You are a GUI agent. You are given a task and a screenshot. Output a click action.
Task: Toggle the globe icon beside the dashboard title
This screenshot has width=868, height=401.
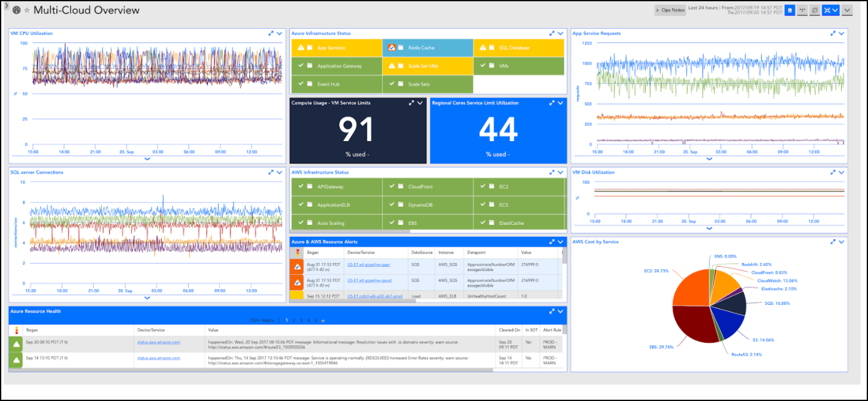(16, 10)
